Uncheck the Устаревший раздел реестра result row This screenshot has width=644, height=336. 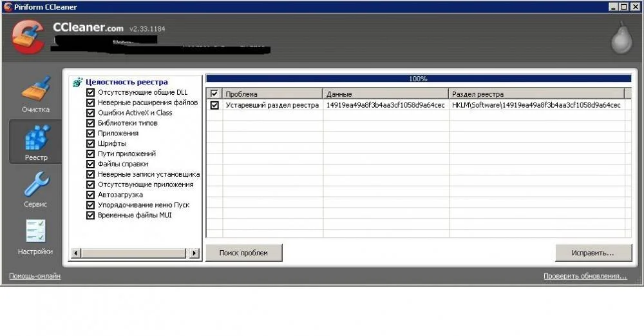point(214,105)
